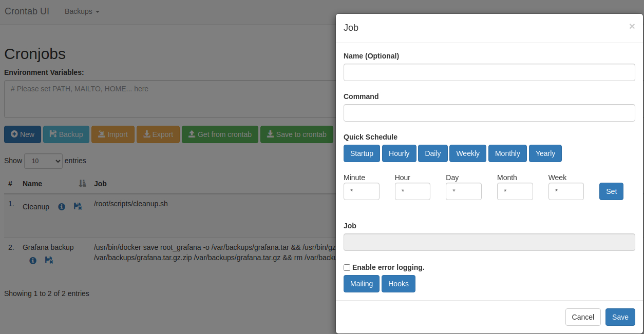Click the info icon beside Cleanup
Screen dimensions: 644x334
click(x=62, y=207)
